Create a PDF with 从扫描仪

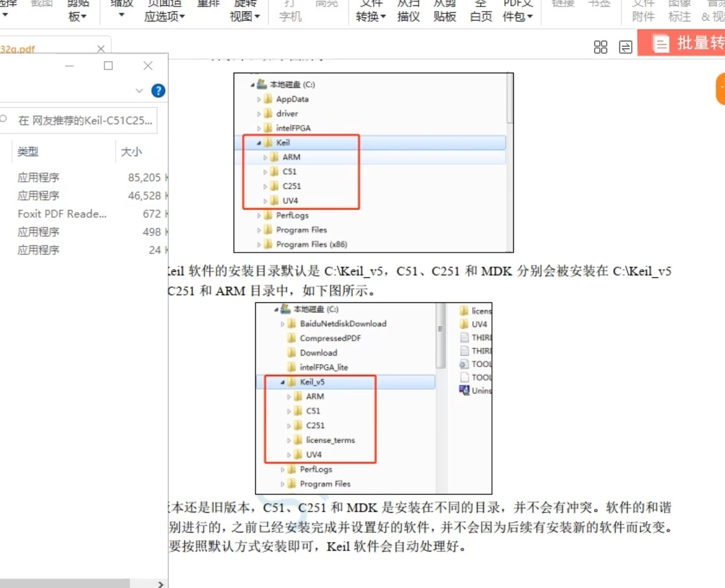408,11
